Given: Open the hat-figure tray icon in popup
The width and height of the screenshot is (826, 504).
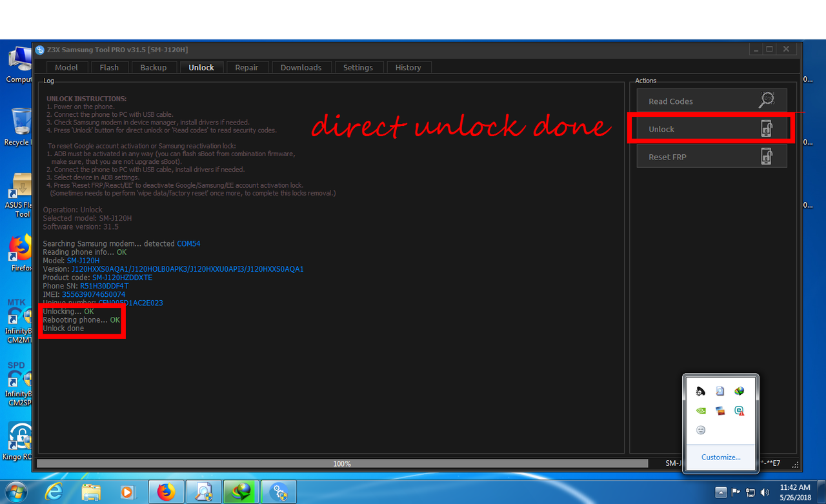Looking at the screenshot, I should (x=701, y=391).
